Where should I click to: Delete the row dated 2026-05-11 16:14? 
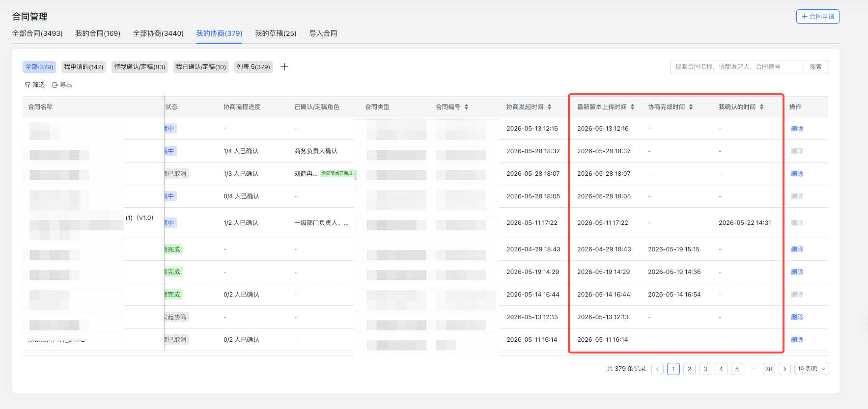pos(797,340)
